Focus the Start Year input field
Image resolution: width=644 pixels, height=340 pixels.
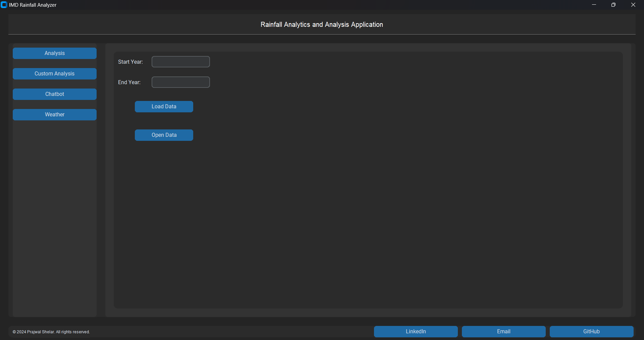tap(181, 62)
